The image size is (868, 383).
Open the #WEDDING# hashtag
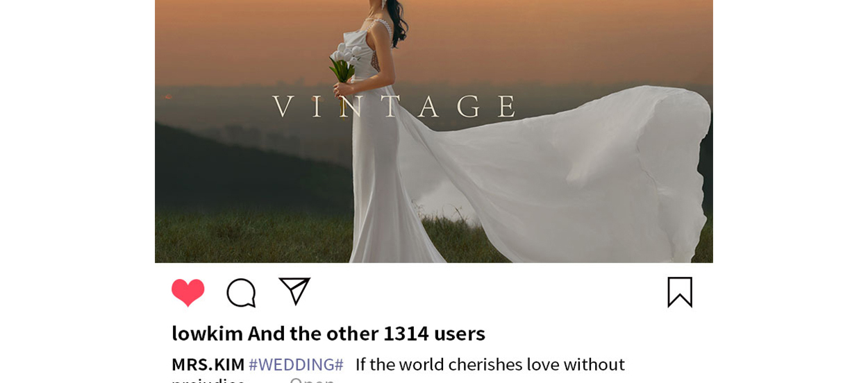[x=296, y=364]
